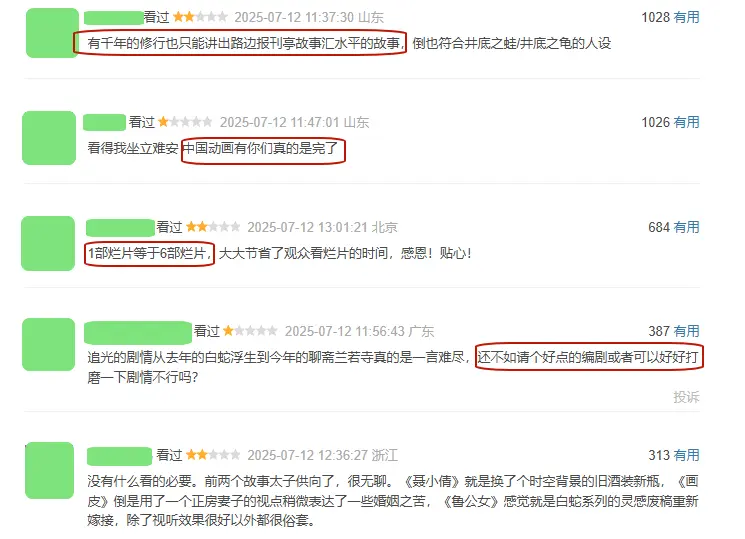Open avatar of the 11:47:01 reviewer
745x539 pixels.
tap(49, 138)
